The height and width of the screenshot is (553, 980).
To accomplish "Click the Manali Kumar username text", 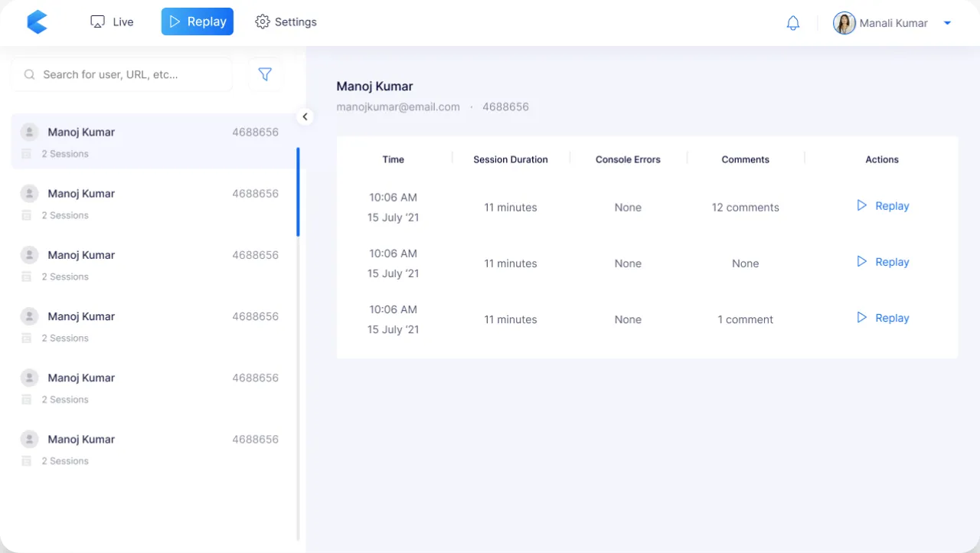I will pyautogui.click(x=893, y=23).
